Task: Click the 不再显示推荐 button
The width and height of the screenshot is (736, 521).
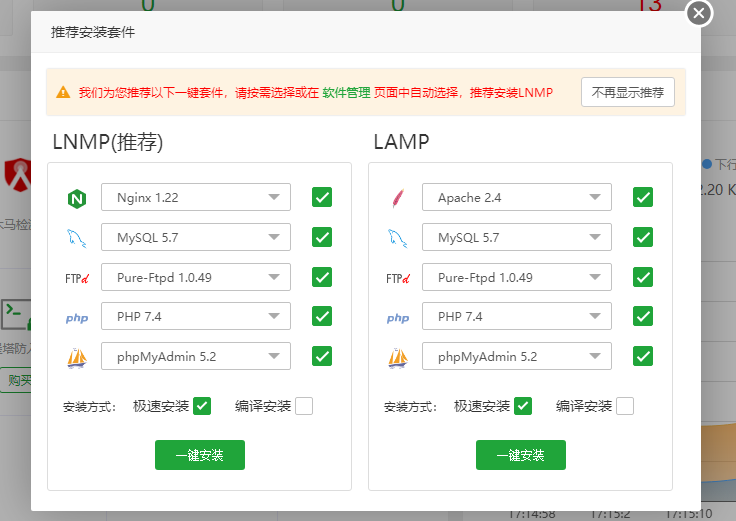Action: (628, 92)
